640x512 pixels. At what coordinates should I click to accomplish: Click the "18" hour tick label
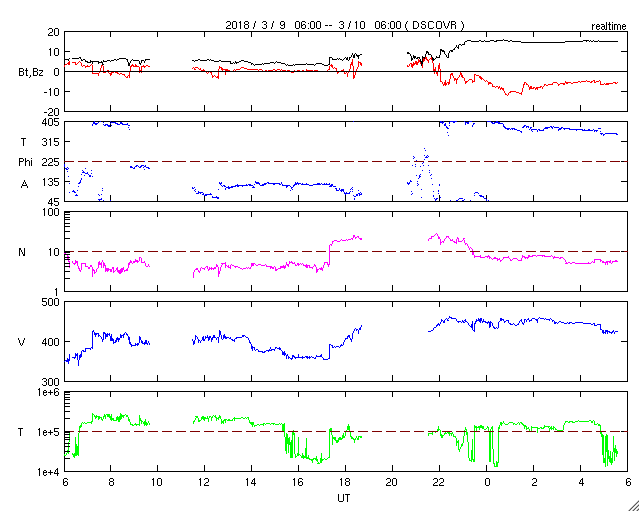pos(345,482)
